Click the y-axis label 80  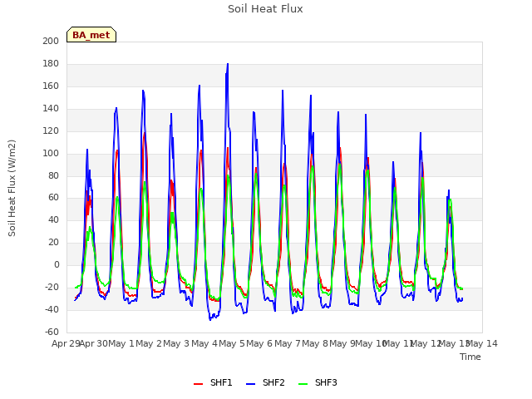click(x=53, y=175)
